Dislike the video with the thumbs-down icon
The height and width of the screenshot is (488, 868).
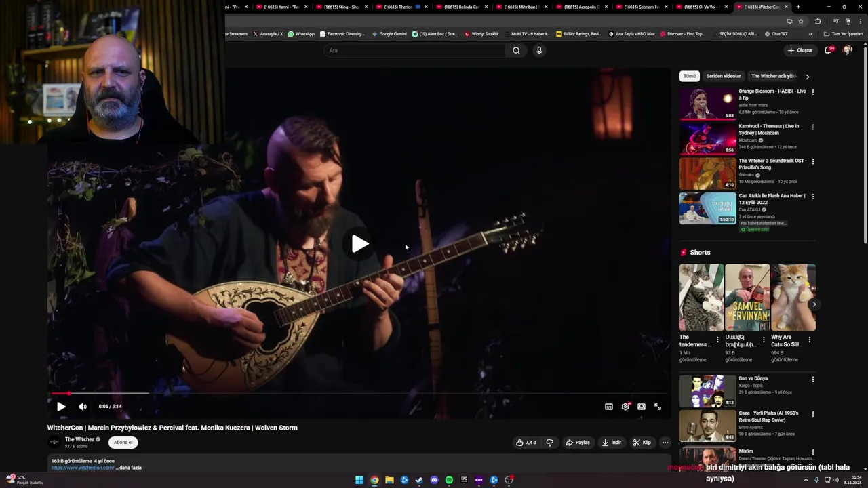[x=550, y=443]
